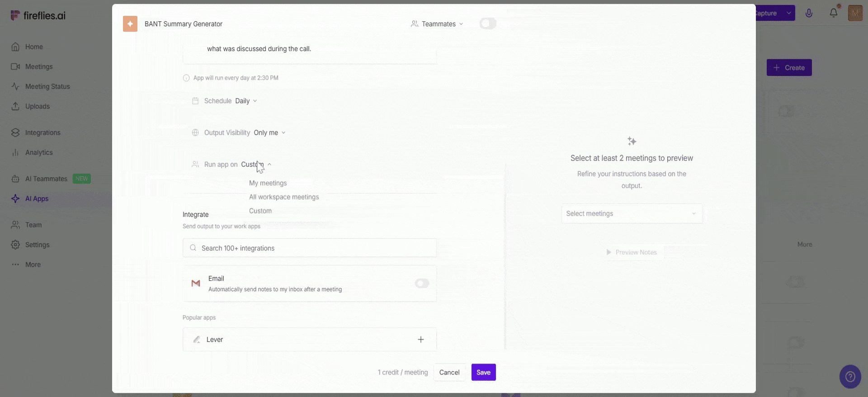Click the AI Teammates robot icon

click(x=15, y=179)
